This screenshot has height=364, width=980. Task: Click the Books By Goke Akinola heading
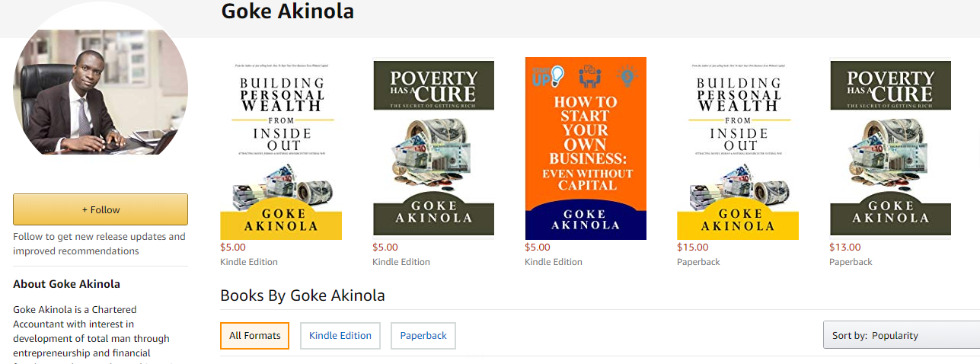click(302, 295)
